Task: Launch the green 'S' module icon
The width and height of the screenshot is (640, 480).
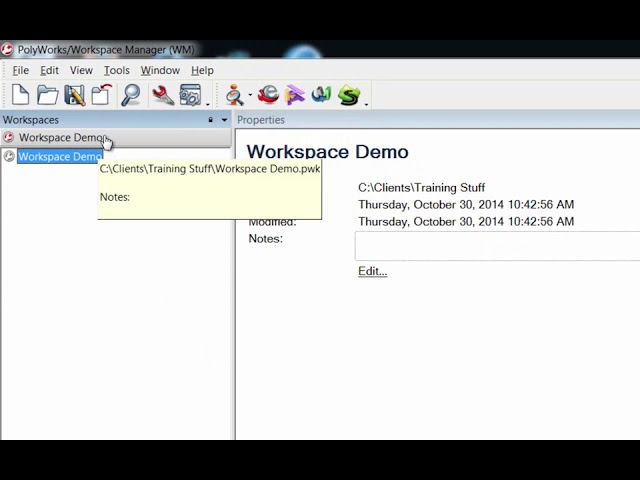Action: pos(349,95)
